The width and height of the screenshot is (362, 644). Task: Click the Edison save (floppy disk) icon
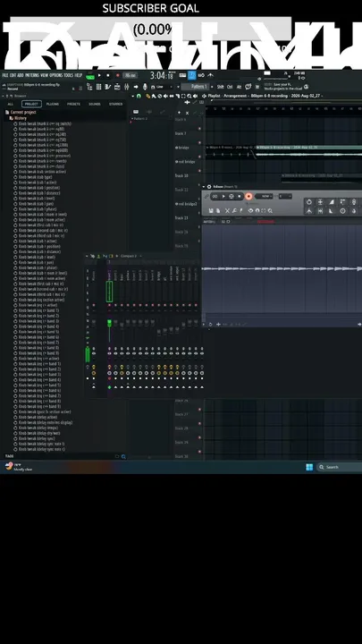(211, 211)
